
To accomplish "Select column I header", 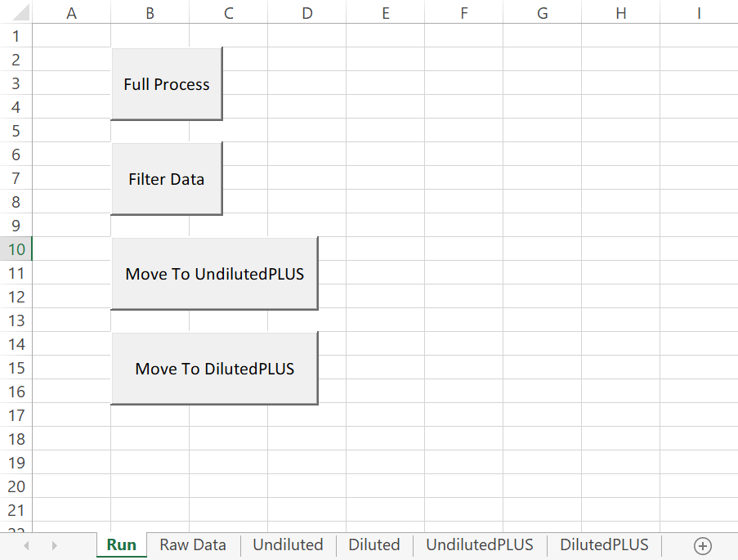I will point(699,13).
